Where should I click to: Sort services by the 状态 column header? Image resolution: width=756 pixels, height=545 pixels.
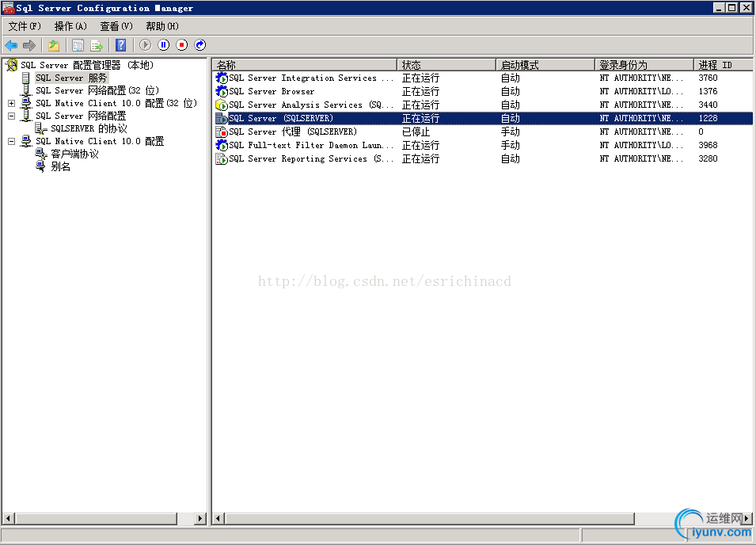pos(446,65)
